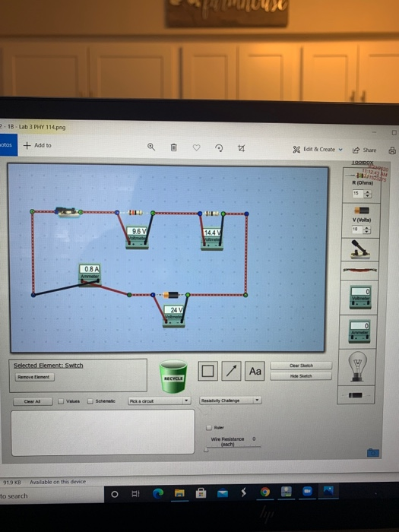Select the Aa text sketch tool

tap(255, 371)
